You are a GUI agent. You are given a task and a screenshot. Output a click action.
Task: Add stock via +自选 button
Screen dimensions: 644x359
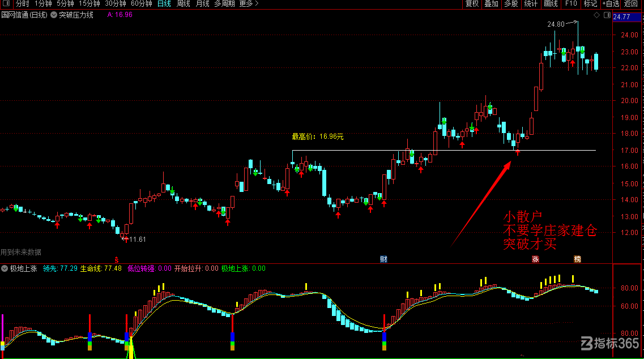pos(611,4)
